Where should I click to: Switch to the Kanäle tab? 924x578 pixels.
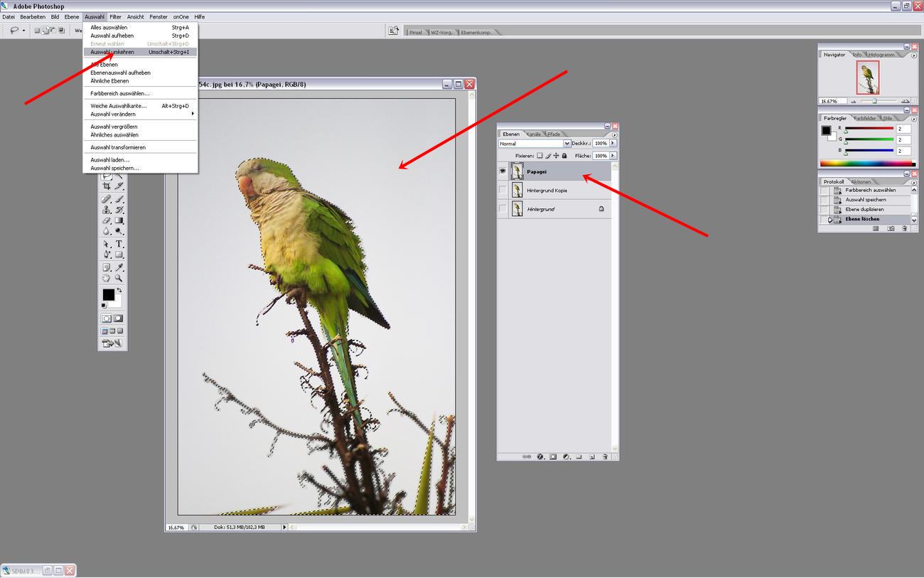click(x=533, y=134)
